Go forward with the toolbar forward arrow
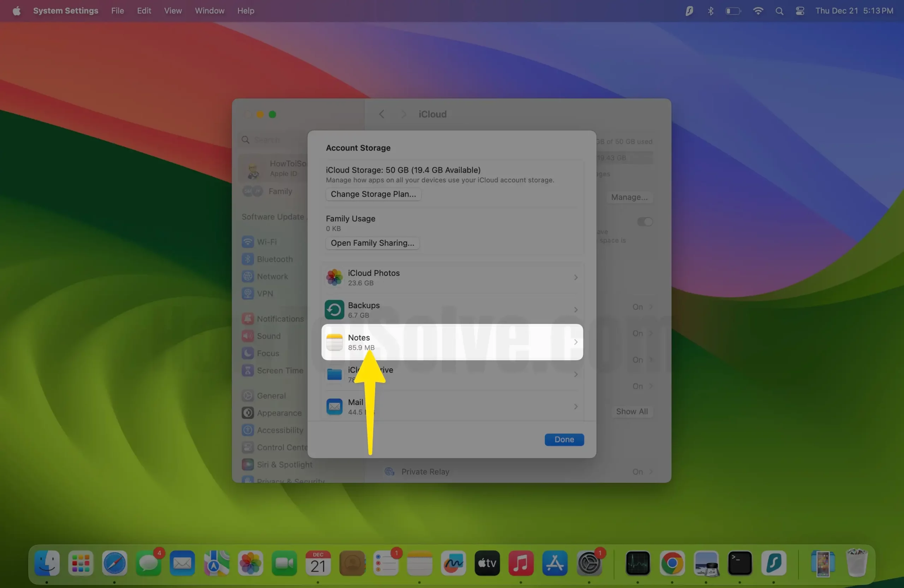 (403, 114)
